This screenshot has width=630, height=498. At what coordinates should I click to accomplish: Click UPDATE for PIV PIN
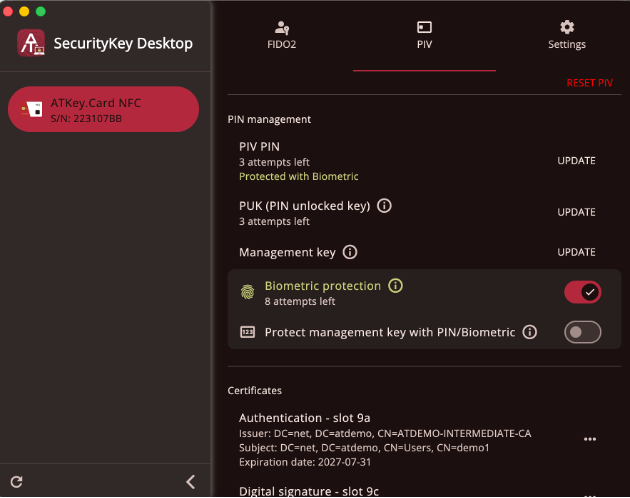click(x=576, y=161)
